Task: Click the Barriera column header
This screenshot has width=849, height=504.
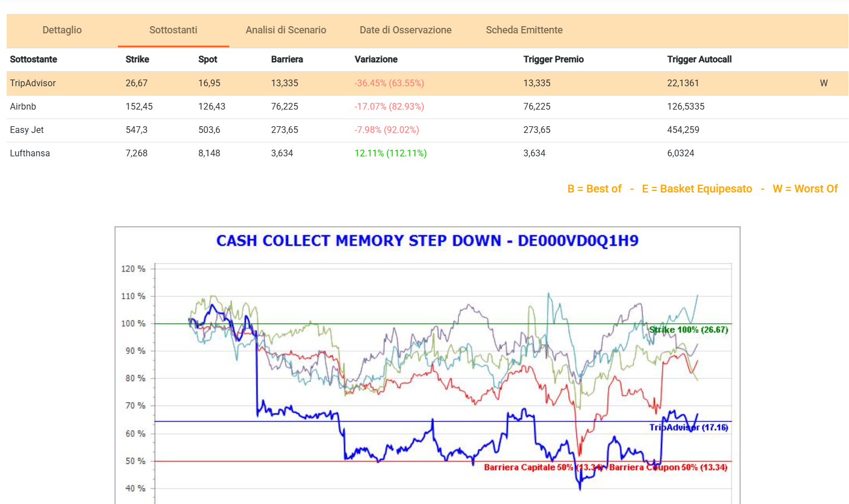Action: coord(287,60)
